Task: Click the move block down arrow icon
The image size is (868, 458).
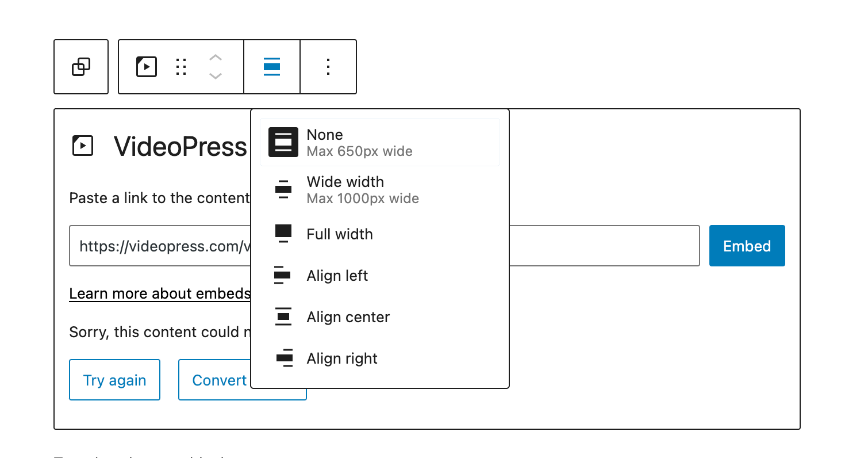Action: click(x=215, y=75)
